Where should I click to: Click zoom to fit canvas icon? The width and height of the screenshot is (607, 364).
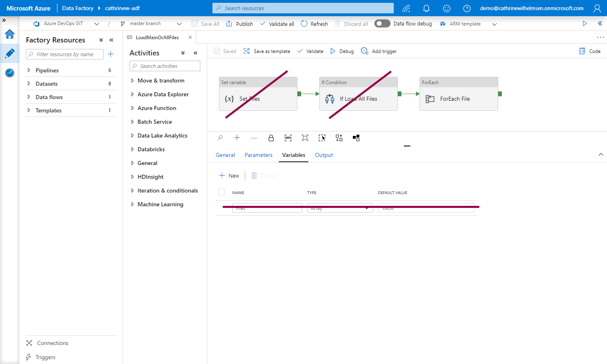[x=305, y=138]
